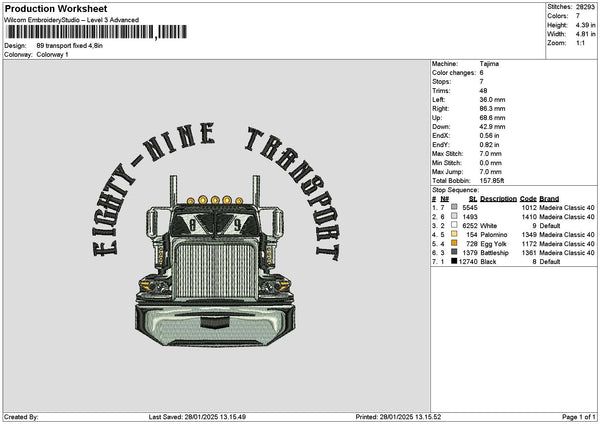
Task: Click the barcode under the header
Action: click(96, 32)
